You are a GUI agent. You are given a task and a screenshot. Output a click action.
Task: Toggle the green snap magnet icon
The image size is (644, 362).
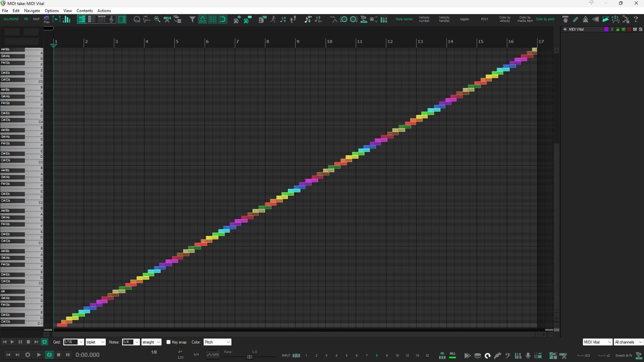point(223,19)
